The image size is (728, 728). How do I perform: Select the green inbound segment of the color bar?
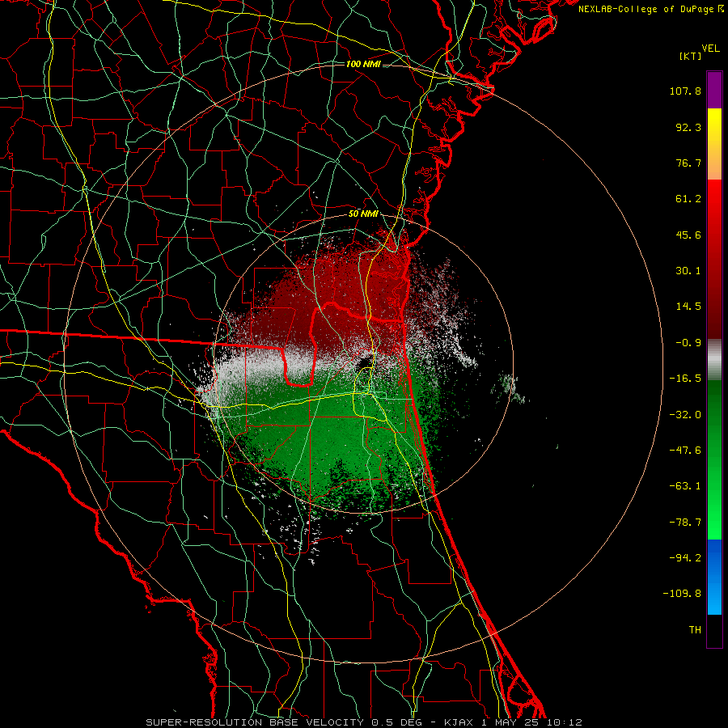(x=714, y=459)
